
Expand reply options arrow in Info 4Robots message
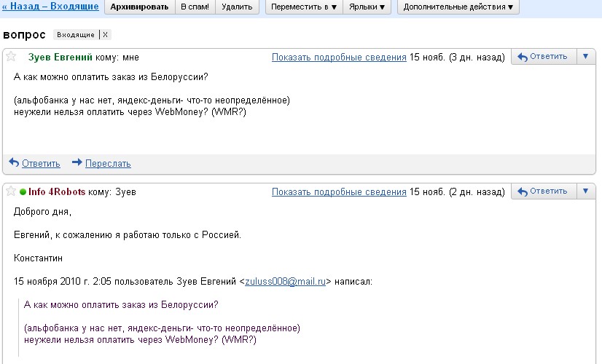click(585, 191)
